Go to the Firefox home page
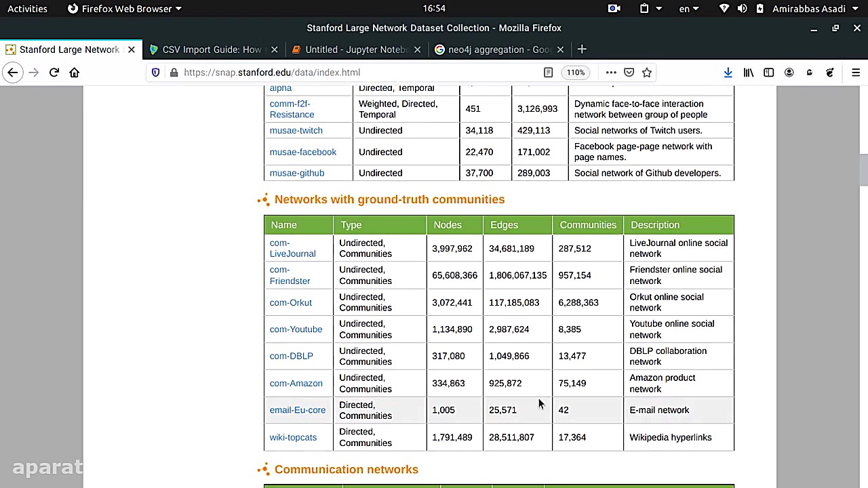Screen dimensions: 868x488 point(75,73)
